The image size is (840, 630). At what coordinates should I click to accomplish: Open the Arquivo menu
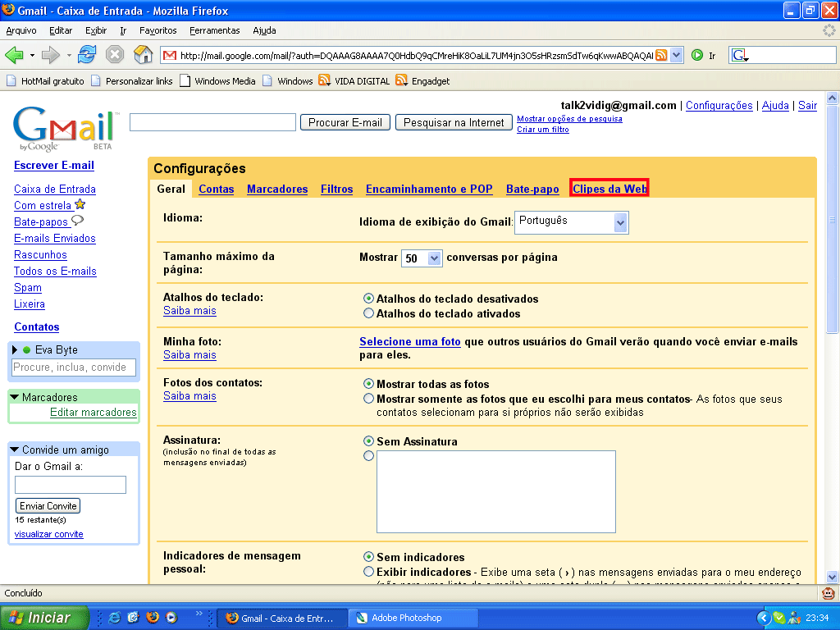click(x=21, y=30)
